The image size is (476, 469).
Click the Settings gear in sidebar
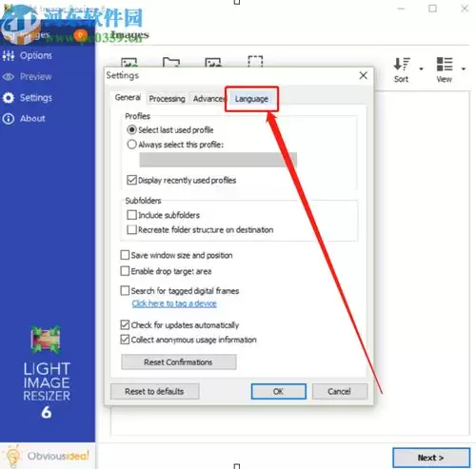(9, 98)
